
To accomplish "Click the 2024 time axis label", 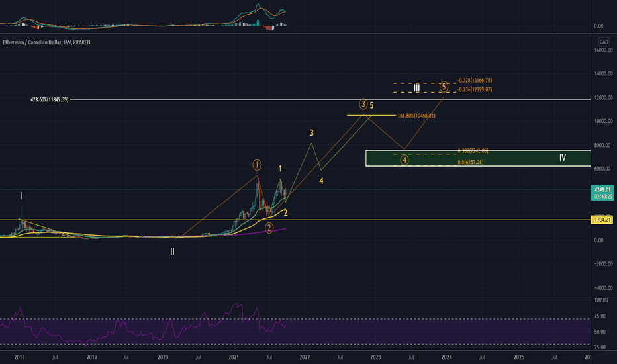I will (x=446, y=357).
